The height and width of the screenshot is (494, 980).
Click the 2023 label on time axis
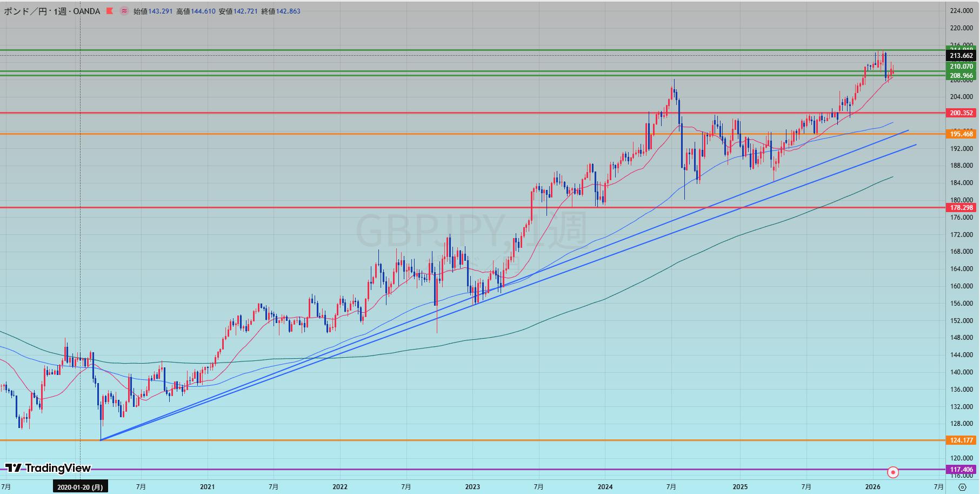tap(472, 487)
